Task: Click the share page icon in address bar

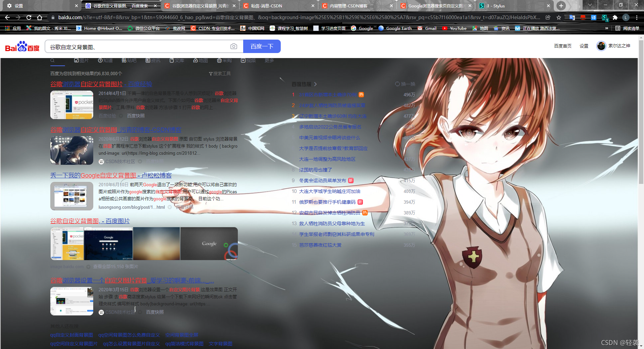Action: pos(548,17)
